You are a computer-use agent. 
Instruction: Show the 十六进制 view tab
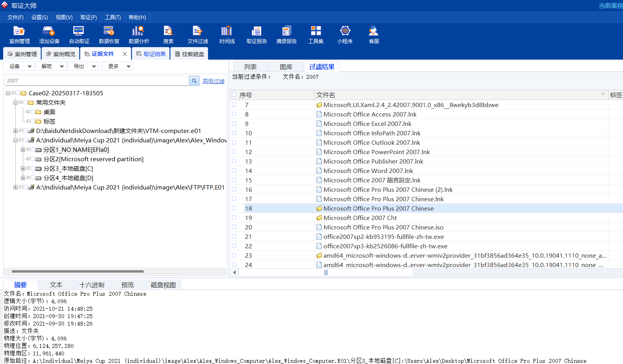coord(92,285)
